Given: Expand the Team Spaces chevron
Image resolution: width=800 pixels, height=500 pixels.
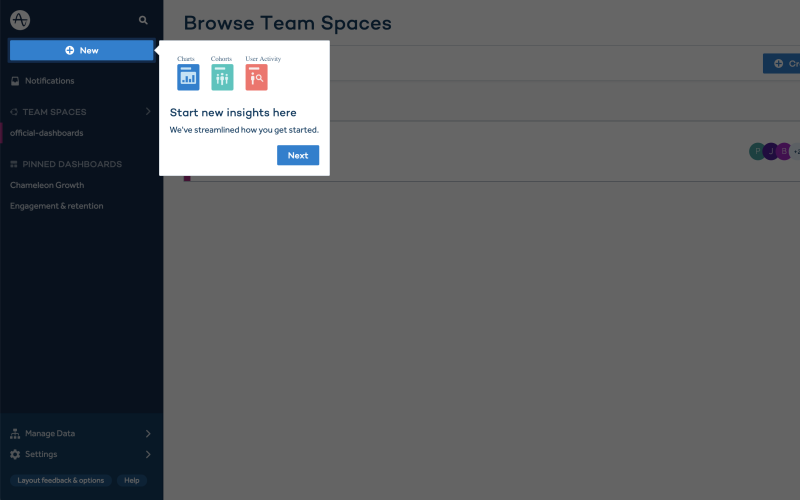Looking at the screenshot, I should pyautogui.click(x=148, y=111).
